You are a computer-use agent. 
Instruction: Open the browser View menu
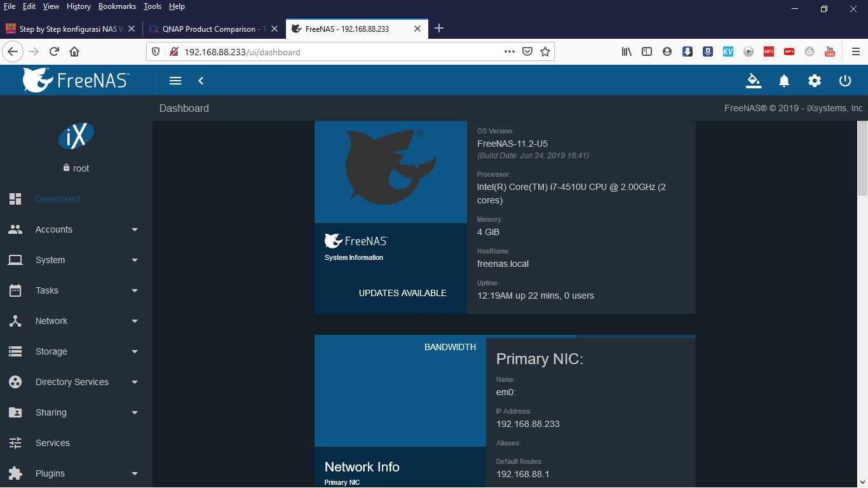[51, 6]
